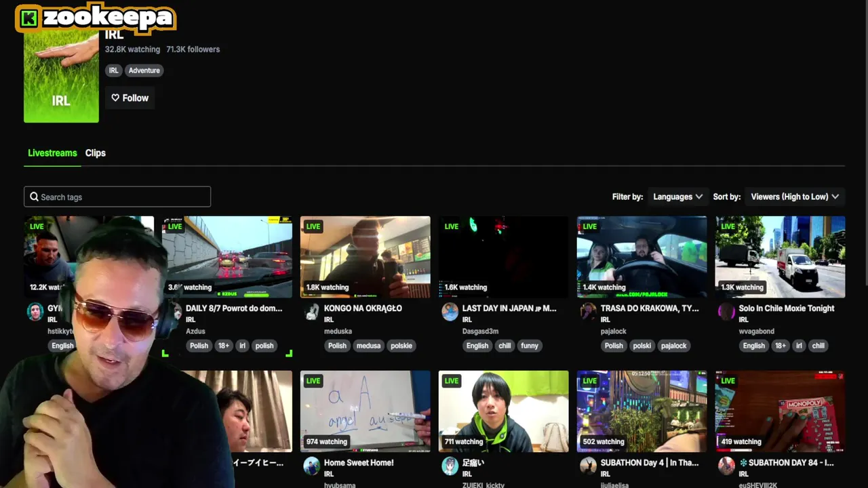Open the Dasgasd3m channel avatar
Image resolution: width=868 pixels, height=488 pixels.
point(450,312)
